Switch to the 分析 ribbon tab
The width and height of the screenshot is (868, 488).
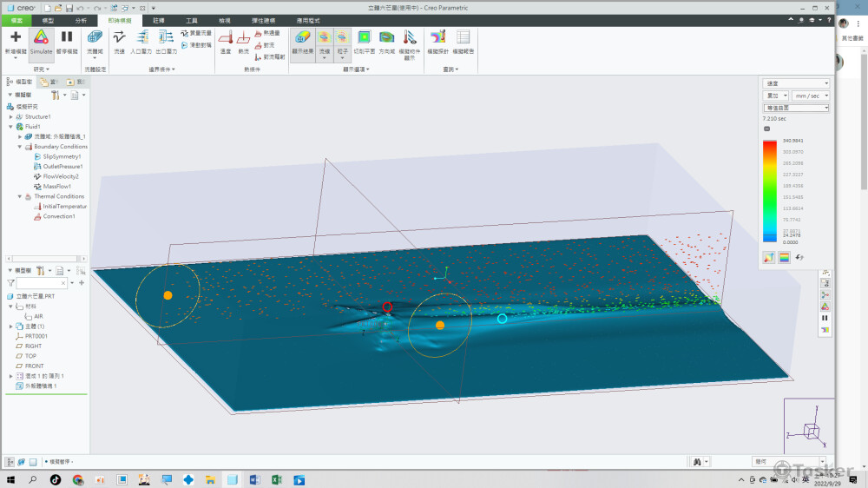81,19
